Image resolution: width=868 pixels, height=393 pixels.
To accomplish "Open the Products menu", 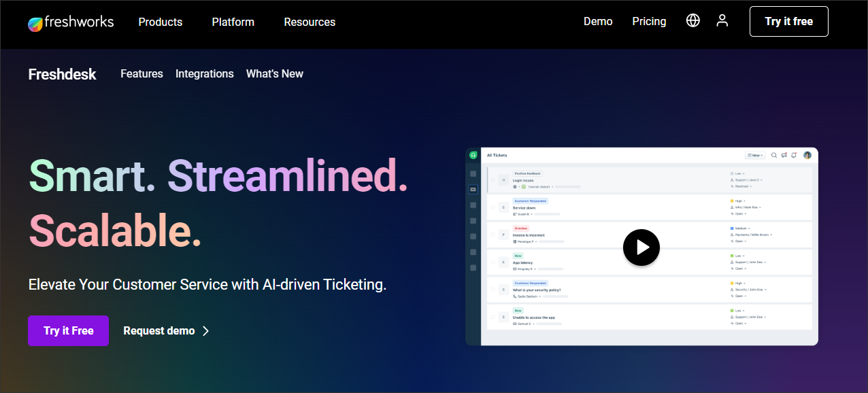I will pos(161,22).
